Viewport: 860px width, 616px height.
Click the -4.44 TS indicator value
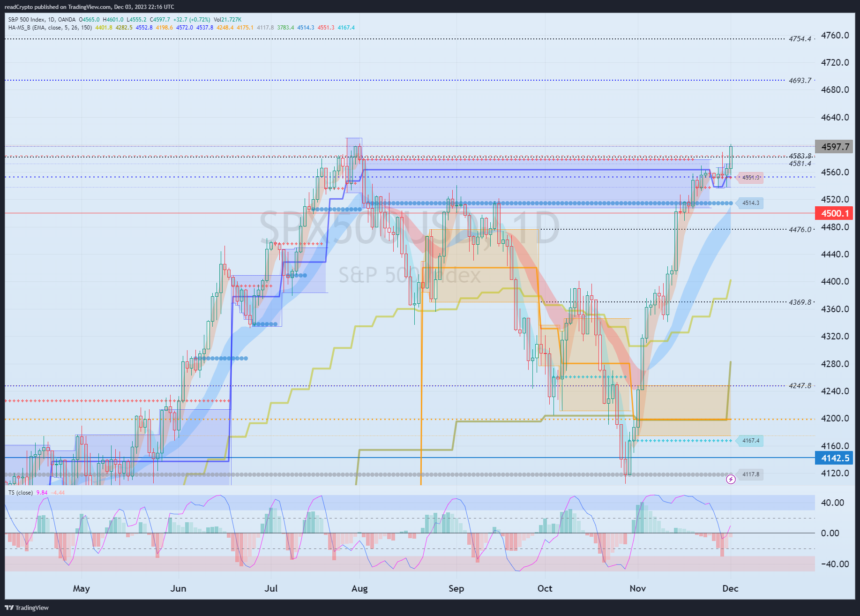click(58, 493)
